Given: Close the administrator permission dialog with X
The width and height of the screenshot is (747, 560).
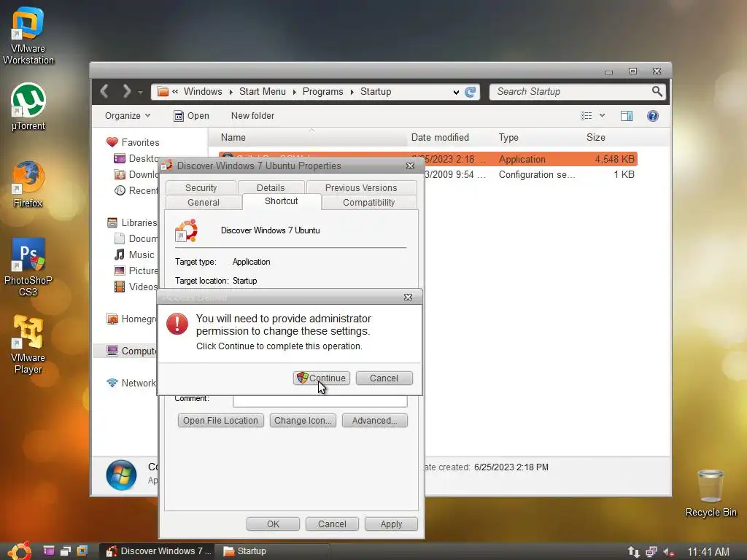Looking at the screenshot, I should coord(409,297).
